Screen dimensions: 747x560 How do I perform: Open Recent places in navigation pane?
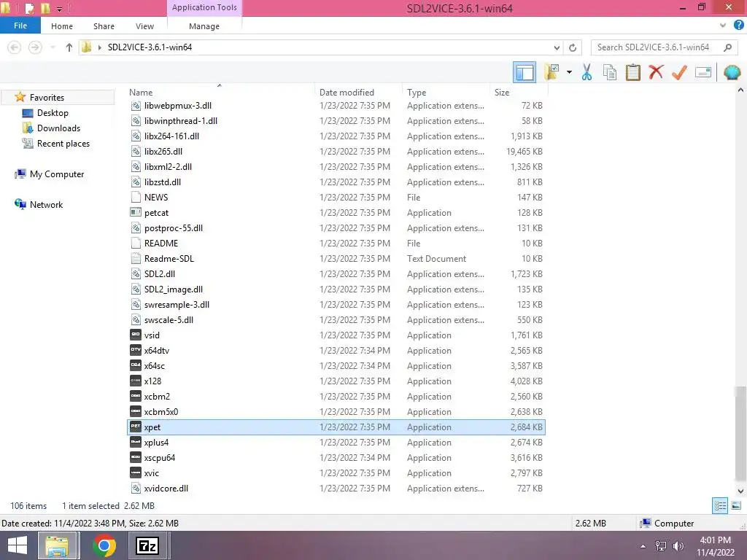(x=63, y=144)
